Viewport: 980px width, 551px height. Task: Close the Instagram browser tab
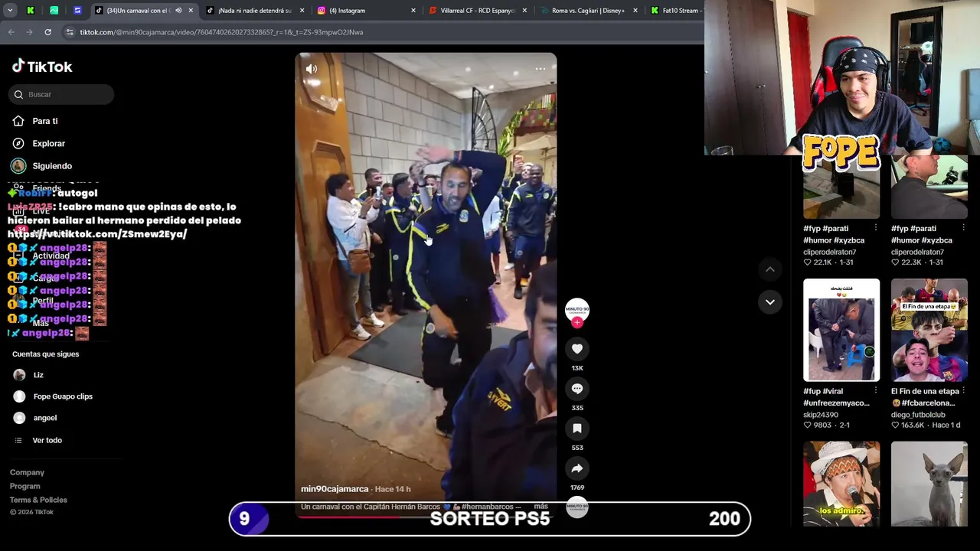(413, 11)
